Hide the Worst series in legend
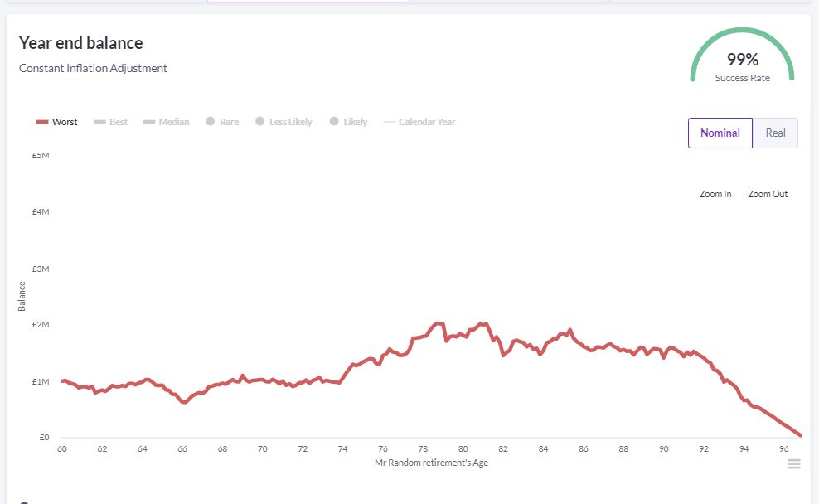Image resolution: width=819 pixels, height=504 pixels. 56,122
